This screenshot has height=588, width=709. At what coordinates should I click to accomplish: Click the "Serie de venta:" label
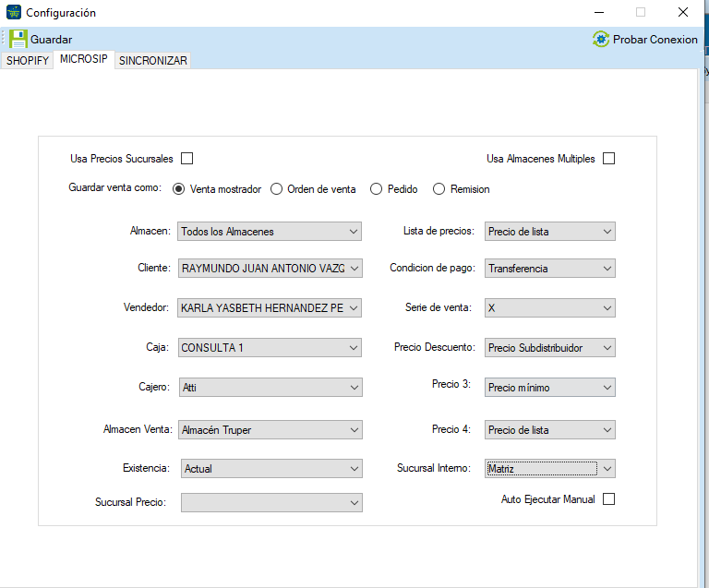tap(439, 307)
